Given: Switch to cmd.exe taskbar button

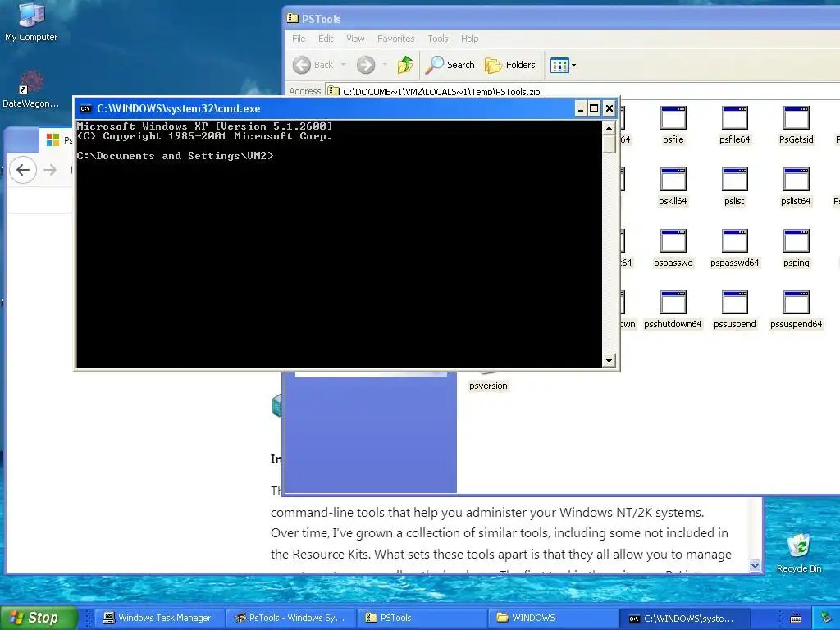Looking at the screenshot, I should click(685, 618).
